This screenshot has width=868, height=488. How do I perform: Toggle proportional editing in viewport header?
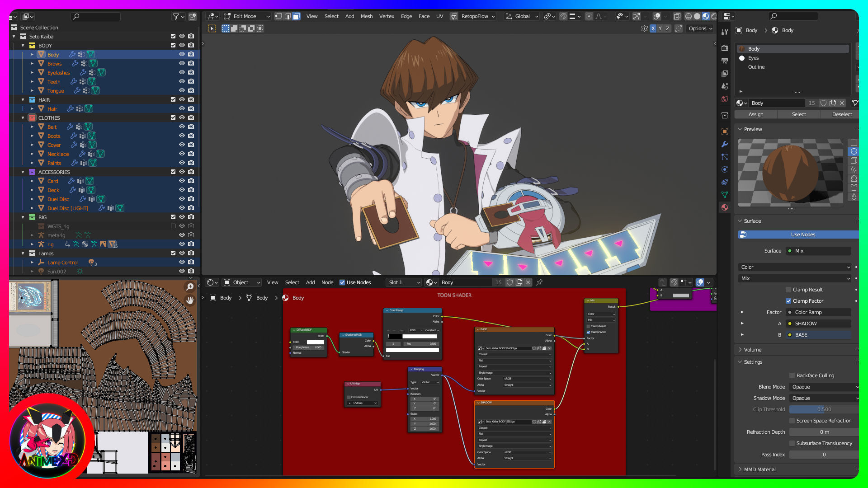click(x=589, y=16)
